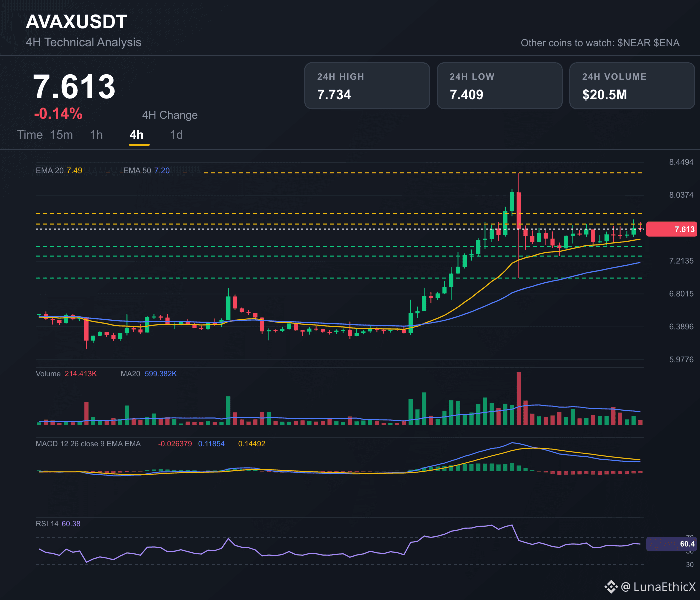Click the MACD histogram value -0.026379
This screenshot has height=600, width=700.
click(x=175, y=444)
